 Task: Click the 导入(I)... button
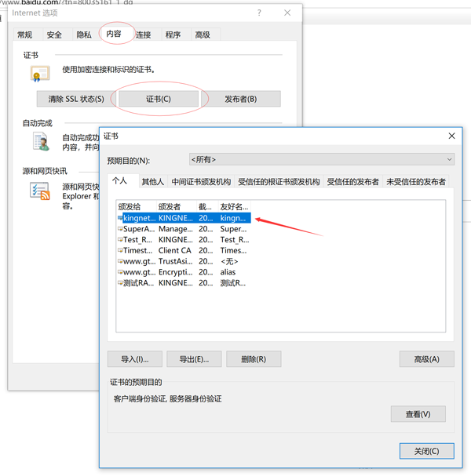135,359
